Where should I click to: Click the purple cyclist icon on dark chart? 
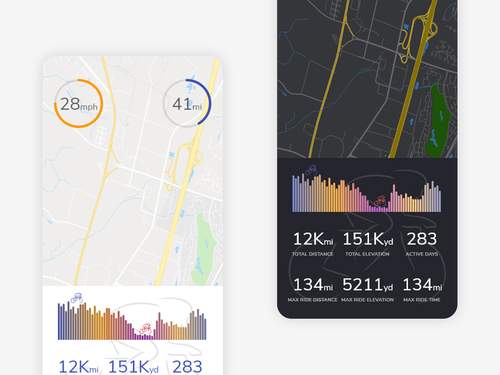click(311, 170)
